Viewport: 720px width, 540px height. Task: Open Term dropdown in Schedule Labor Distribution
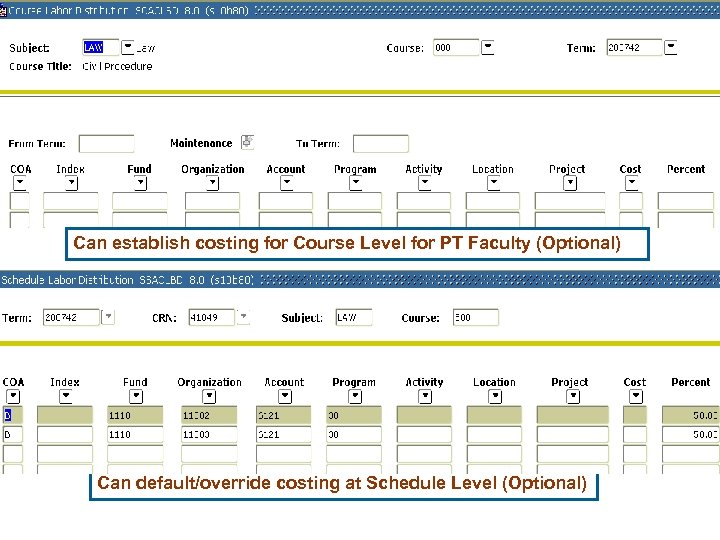tap(108, 316)
